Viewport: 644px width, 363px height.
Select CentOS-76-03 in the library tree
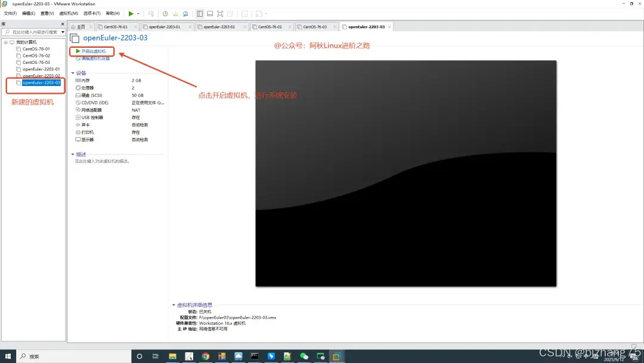(x=36, y=63)
